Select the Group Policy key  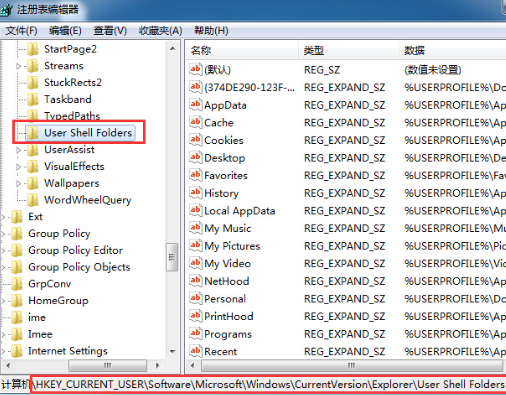pyautogui.click(x=59, y=233)
